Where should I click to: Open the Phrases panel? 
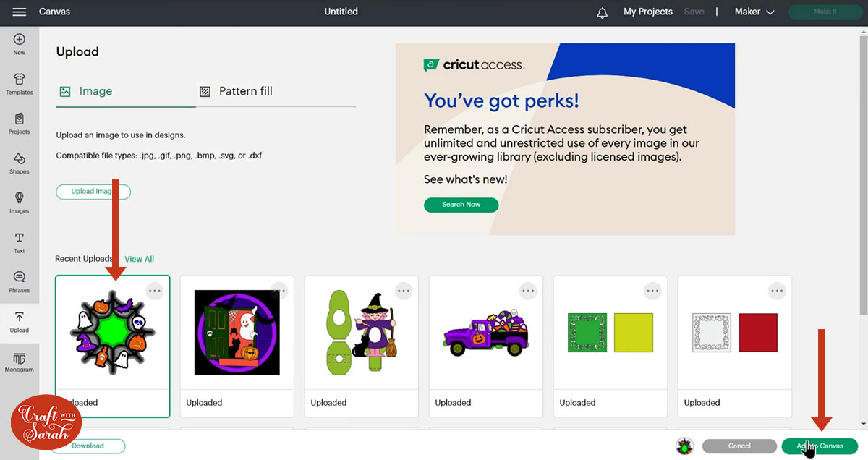tap(20, 281)
